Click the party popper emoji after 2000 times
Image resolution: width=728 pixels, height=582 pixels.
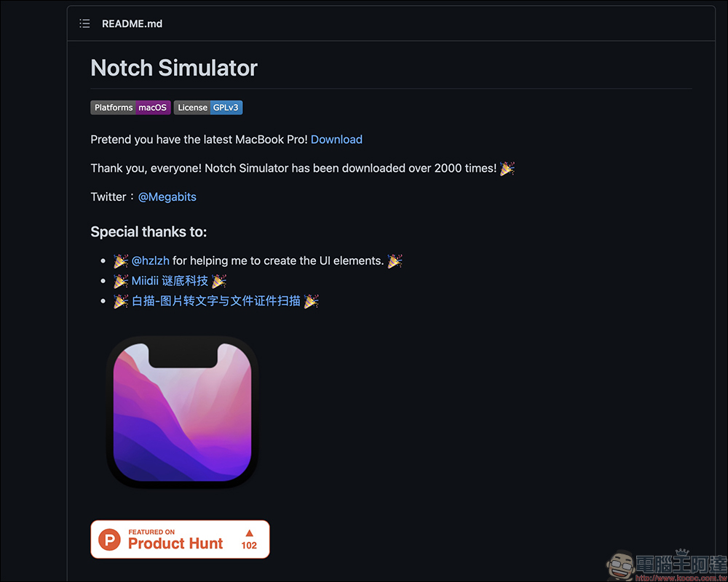click(507, 169)
